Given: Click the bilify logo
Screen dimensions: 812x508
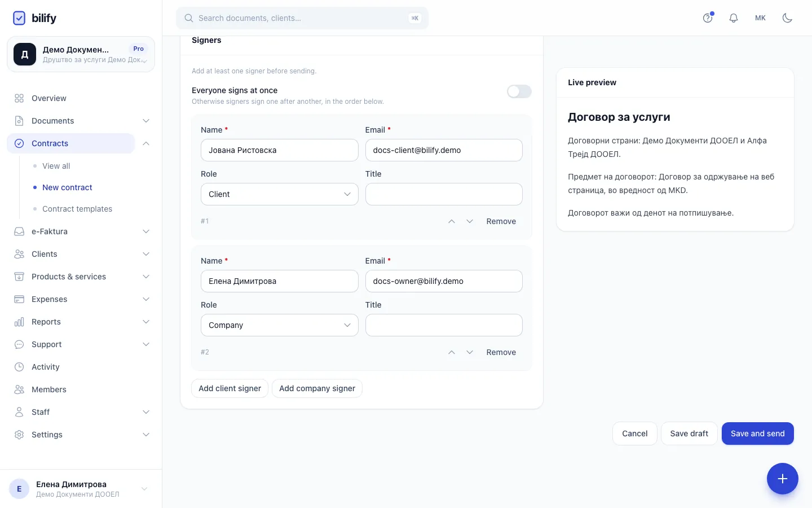Looking at the screenshot, I should tap(34, 18).
